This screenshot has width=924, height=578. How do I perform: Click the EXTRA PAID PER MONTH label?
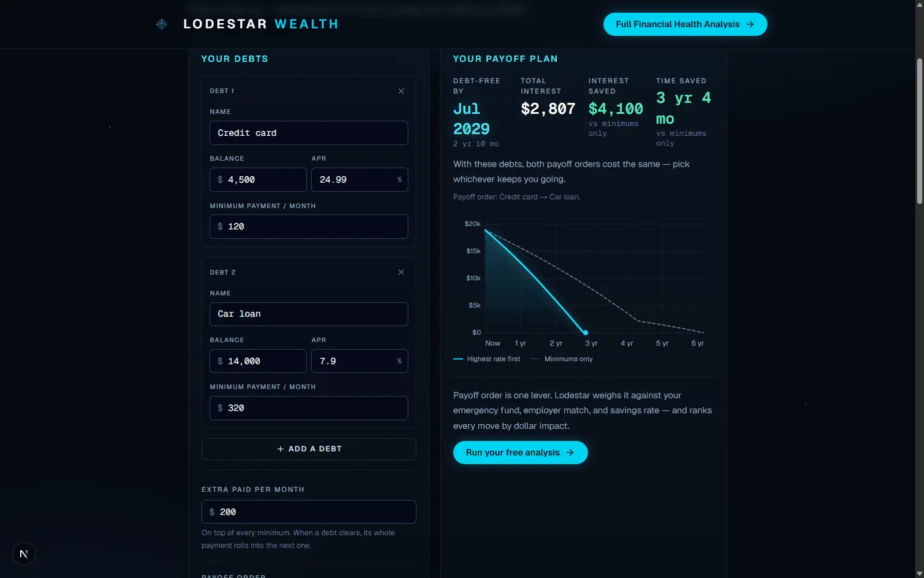click(253, 490)
